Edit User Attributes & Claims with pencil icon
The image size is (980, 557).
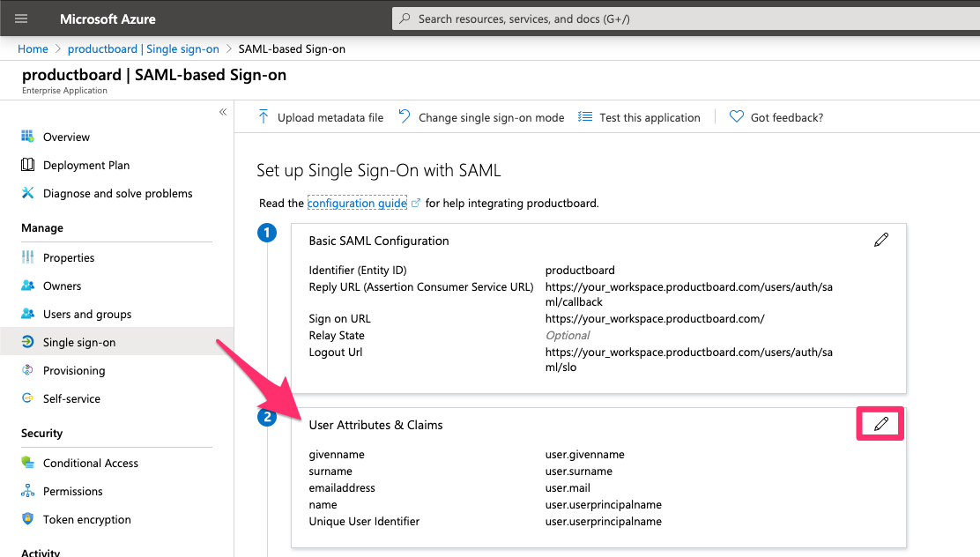point(880,425)
